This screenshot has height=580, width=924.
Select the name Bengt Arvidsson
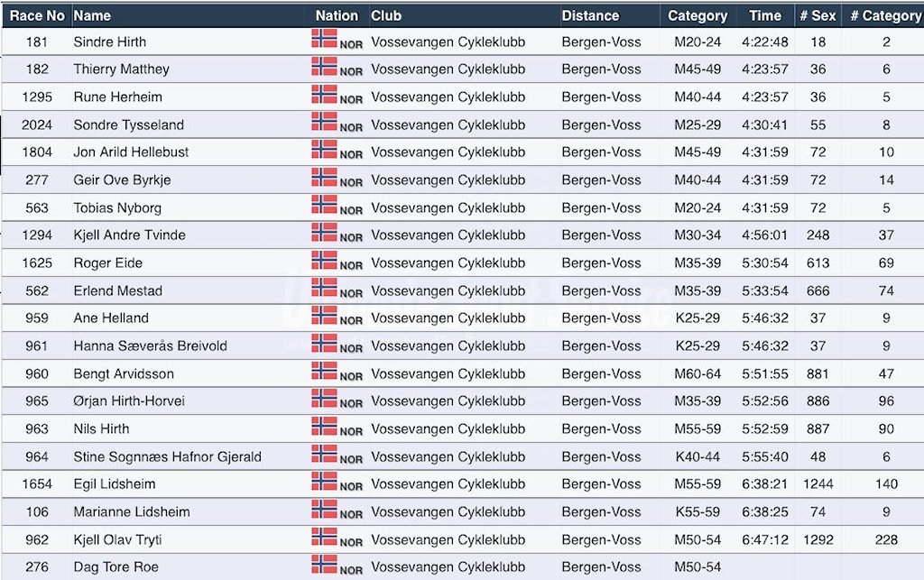[x=124, y=374]
